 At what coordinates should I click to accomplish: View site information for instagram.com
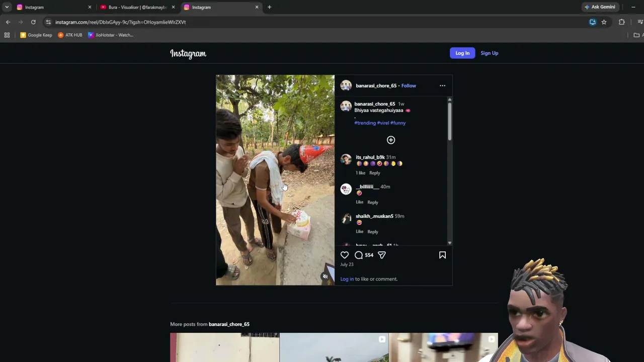(x=48, y=22)
